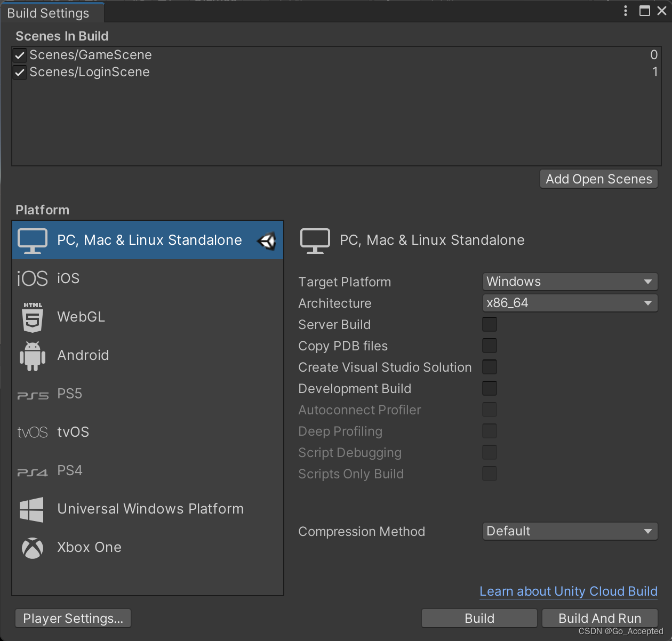
Task: Enable the Server Build checkbox
Action: 490,324
